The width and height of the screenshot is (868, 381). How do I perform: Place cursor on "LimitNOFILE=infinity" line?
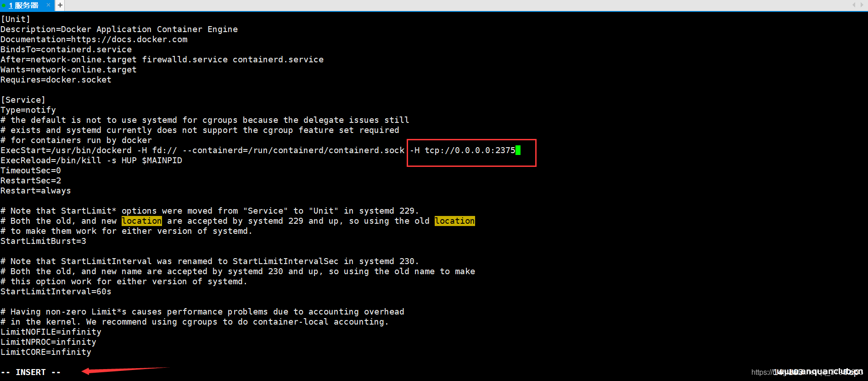(51, 332)
